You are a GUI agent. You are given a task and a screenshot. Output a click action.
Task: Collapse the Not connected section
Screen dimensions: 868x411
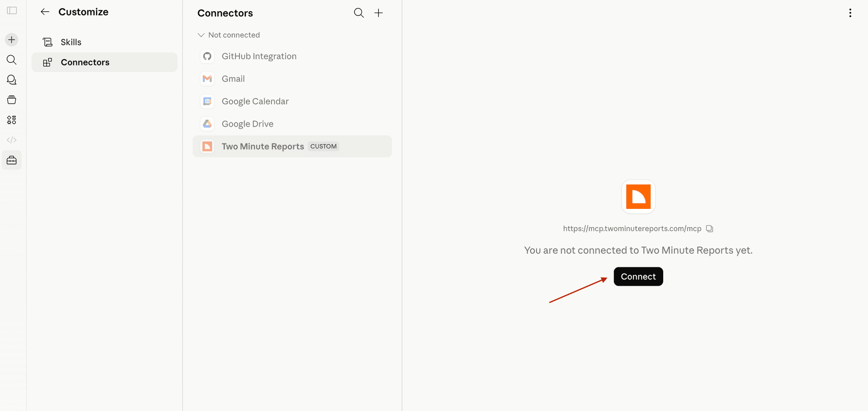coord(229,35)
